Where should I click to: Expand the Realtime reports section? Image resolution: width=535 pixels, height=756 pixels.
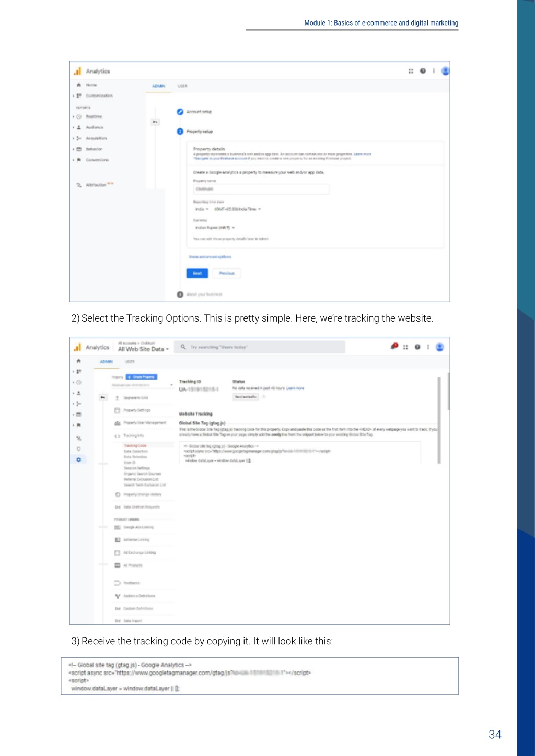pos(73,117)
